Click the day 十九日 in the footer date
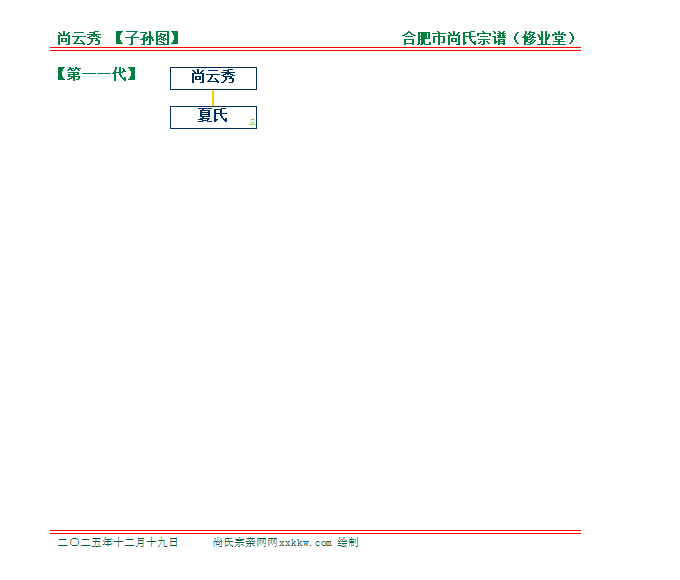 (x=162, y=542)
